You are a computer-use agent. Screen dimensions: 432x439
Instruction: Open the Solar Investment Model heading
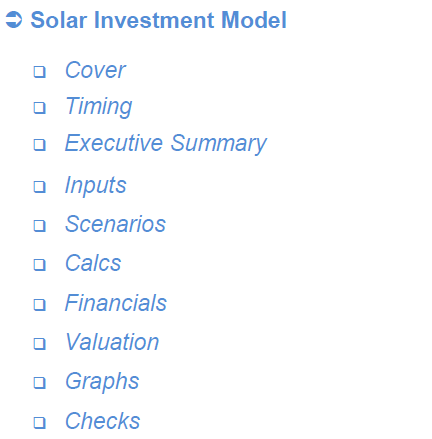point(158,20)
